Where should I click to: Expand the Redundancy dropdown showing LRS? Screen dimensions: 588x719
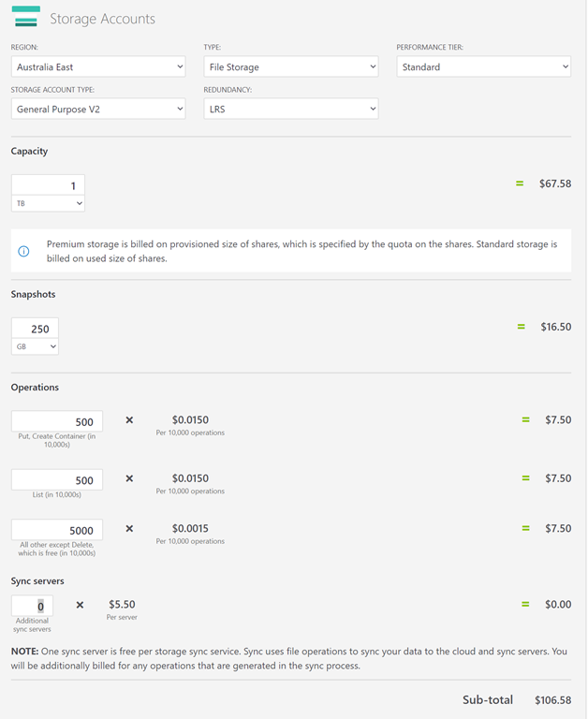(291, 109)
